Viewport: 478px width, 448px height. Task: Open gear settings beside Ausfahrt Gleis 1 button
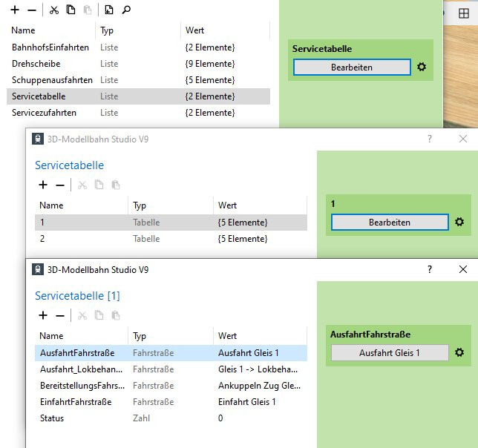pos(459,352)
